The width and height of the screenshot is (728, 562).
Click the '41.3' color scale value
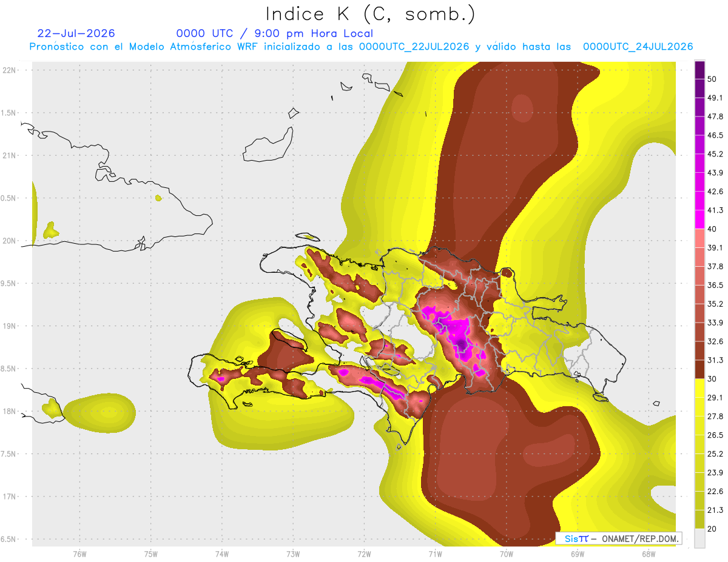coord(715,210)
